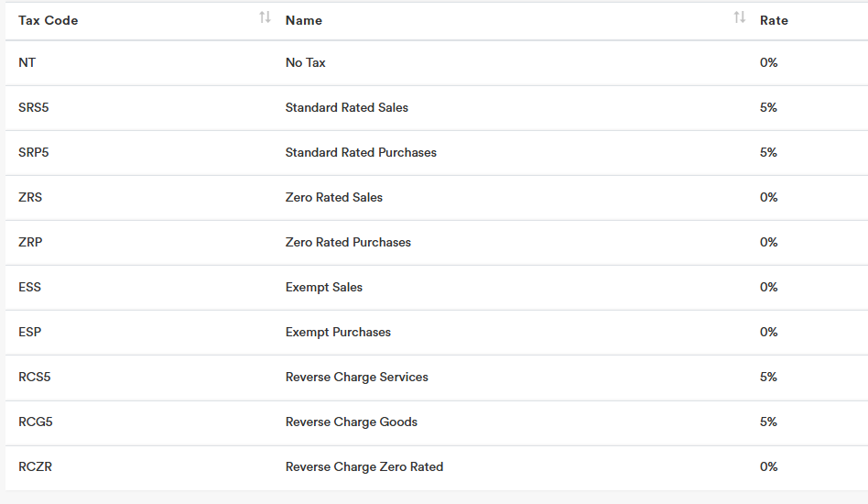Click the Reverse Charge Services name
The image size is (868, 504).
pos(357,378)
